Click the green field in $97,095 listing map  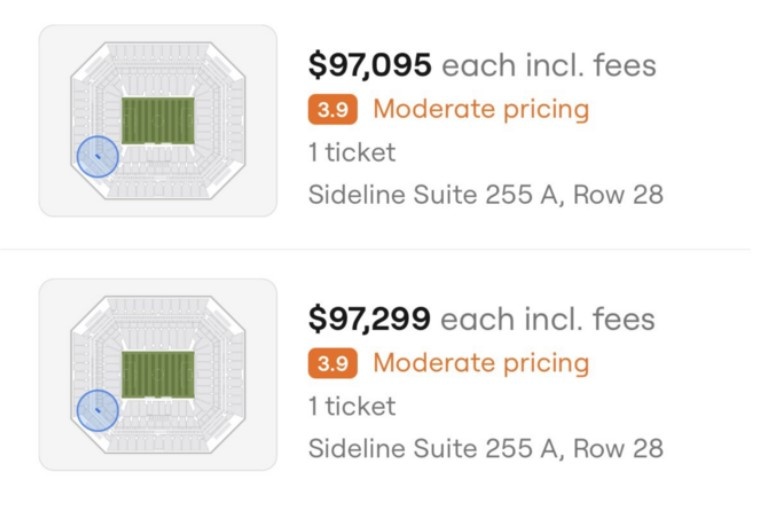[158, 121]
